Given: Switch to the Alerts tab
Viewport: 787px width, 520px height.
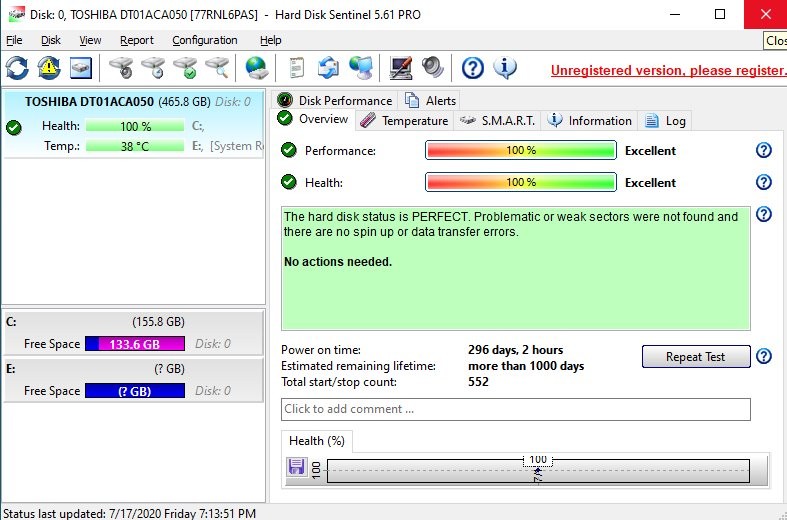Looking at the screenshot, I should 431,100.
